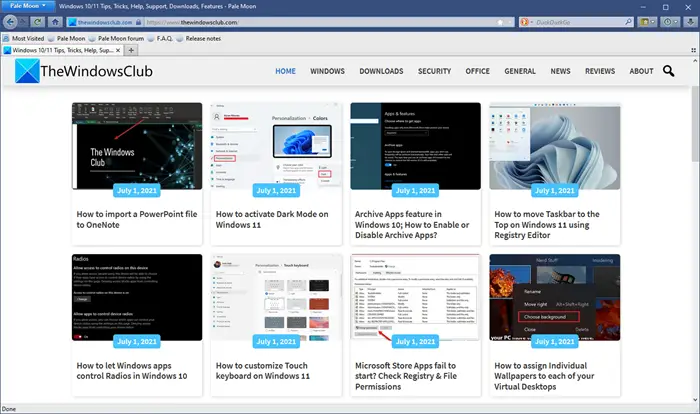Open the Touch keyboard article thumbnail

(x=276, y=297)
